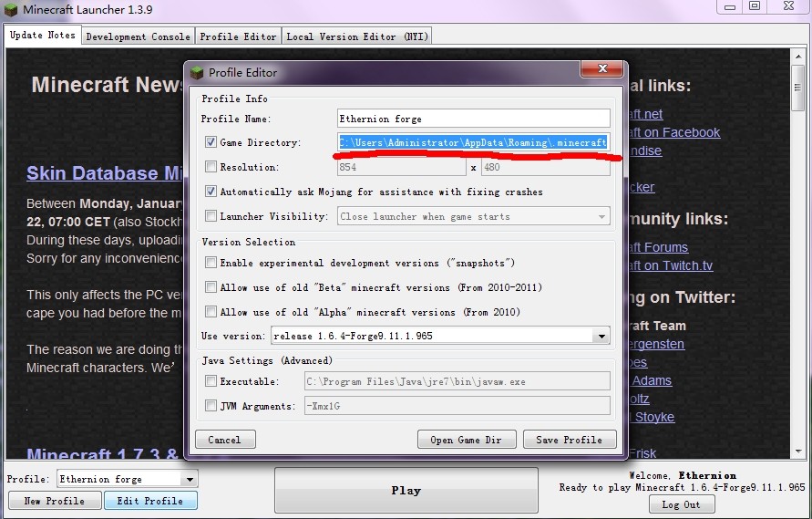Click the news page scrollbar up arrow

(x=797, y=55)
